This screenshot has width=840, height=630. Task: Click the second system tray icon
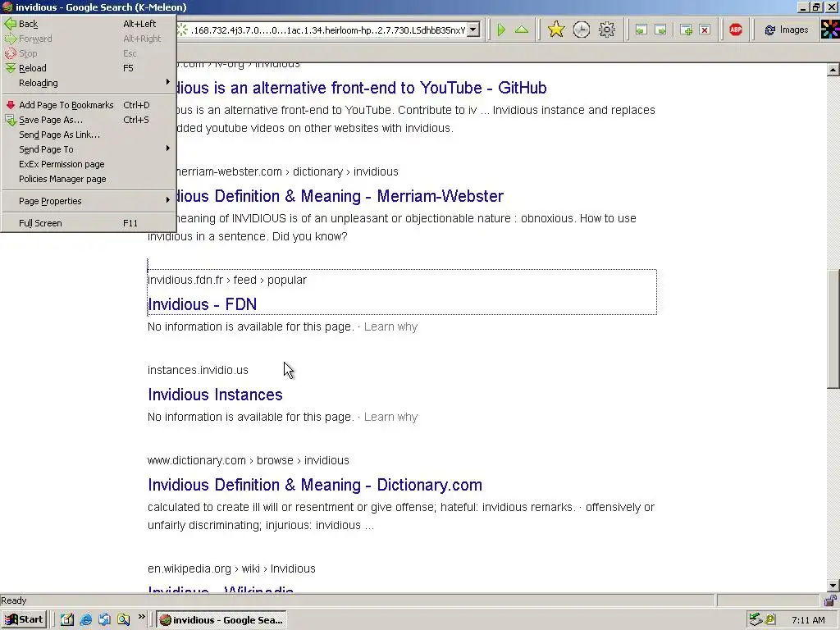tap(769, 620)
